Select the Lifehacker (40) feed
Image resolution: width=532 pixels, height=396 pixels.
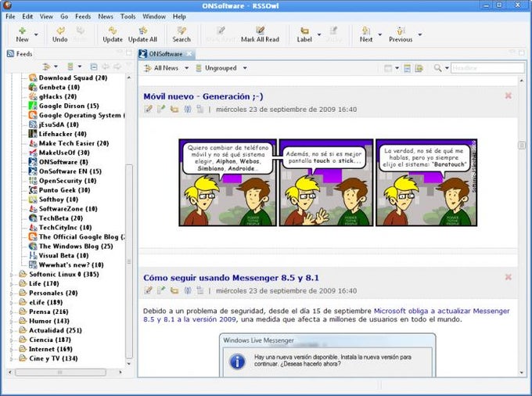(x=63, y=135)
